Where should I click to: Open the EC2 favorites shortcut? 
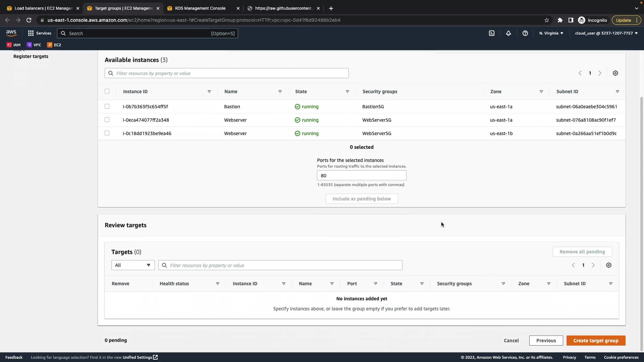coord(54,45)
